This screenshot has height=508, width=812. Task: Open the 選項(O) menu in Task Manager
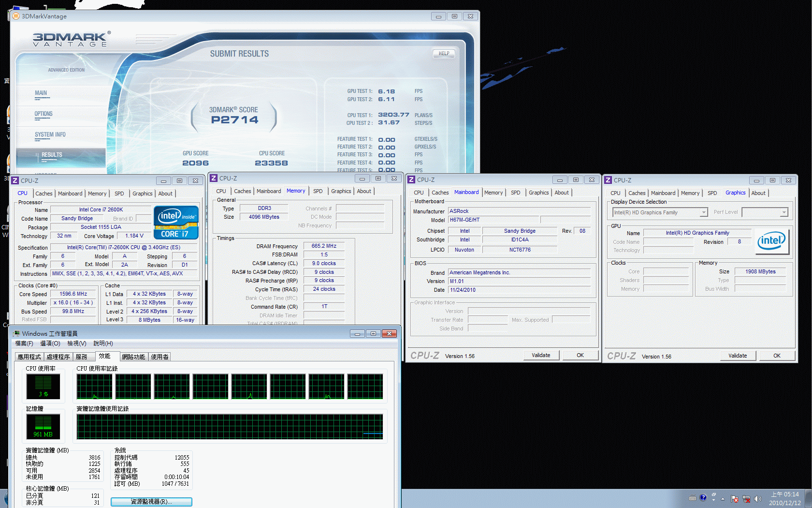[50, 344]
